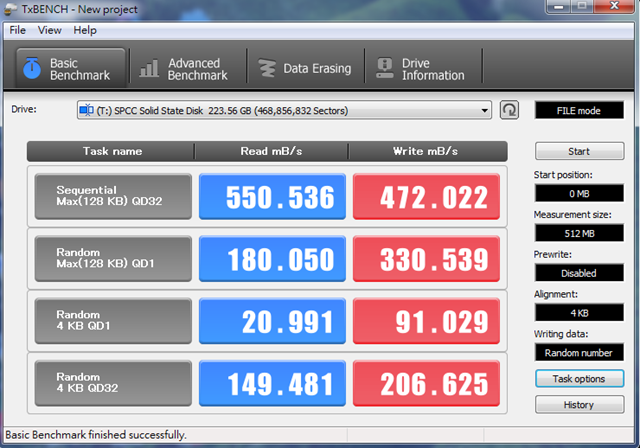Viewport: 640px width, 448px height.
Task: Click the 20.991 read result
Action: (272, 321)
